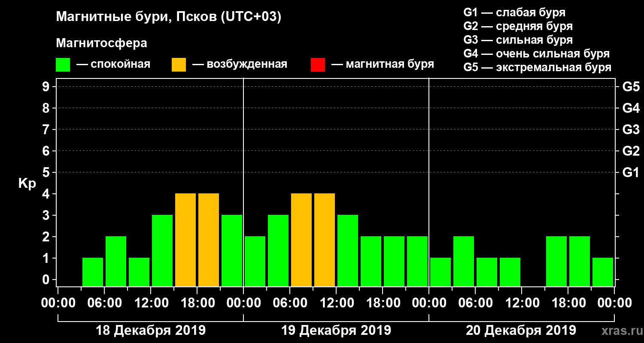Click the 19 December 21:00–00:00 Kp 2 bar

tap(417, 261)
